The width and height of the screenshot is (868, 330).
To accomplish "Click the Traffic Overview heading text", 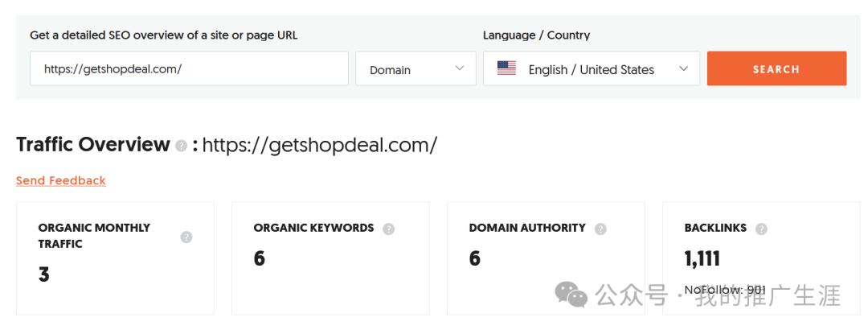I will click(93, 145).
